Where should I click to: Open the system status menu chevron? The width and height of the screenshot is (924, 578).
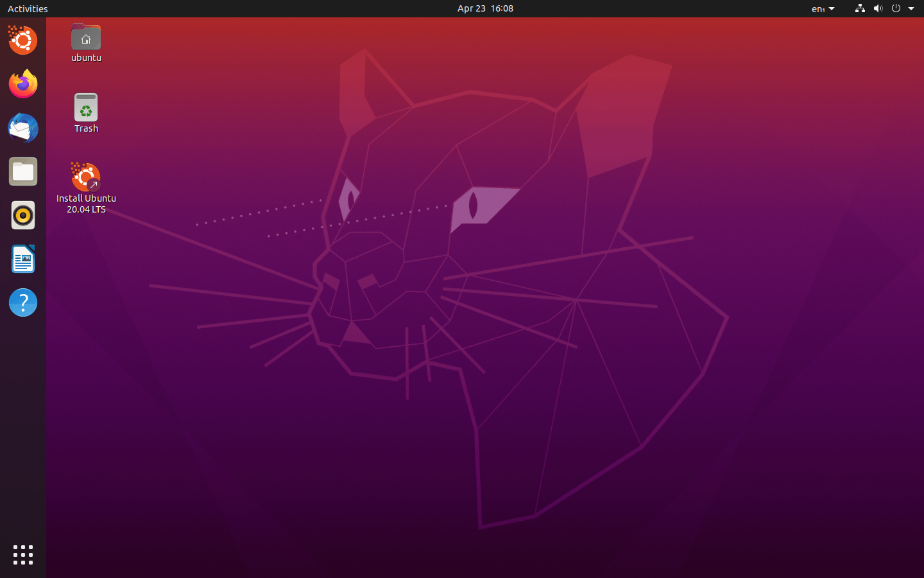[911, 8]
